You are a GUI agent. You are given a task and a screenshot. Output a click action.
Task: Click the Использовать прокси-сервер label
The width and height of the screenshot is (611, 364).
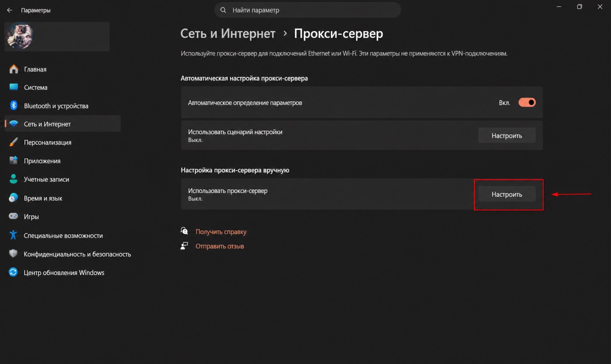pos(228,191)
